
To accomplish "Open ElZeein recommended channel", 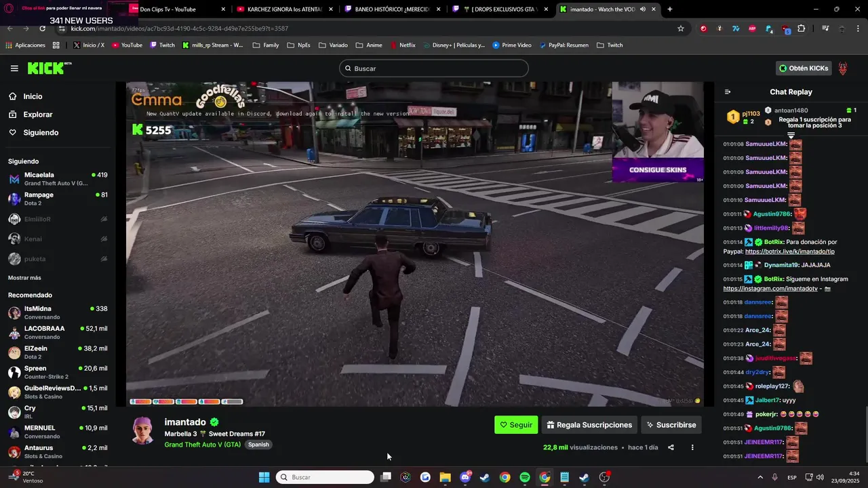I will (58, 352).
